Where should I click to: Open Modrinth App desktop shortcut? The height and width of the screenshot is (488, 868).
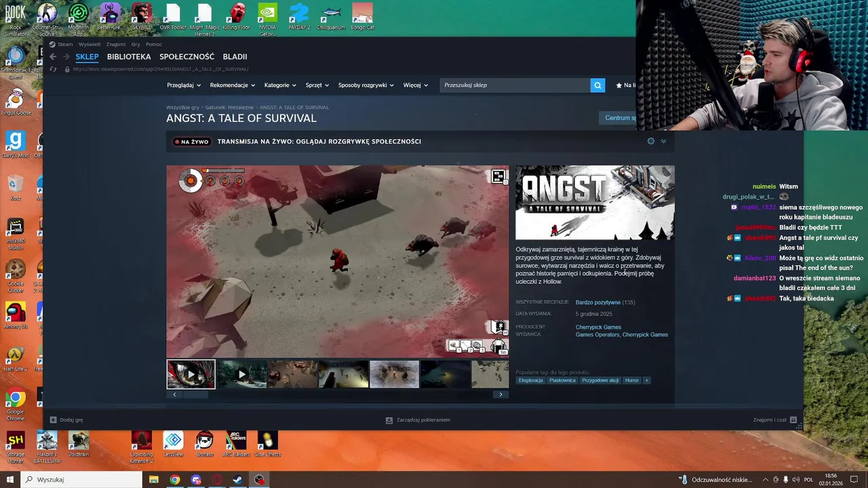coord(79,18)
